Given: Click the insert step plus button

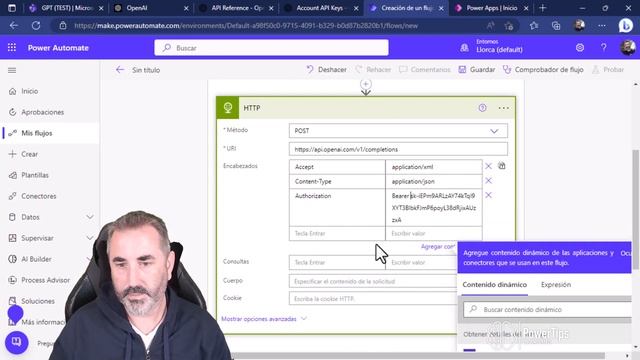Looking at the screenshot, I should coord(366,84).
